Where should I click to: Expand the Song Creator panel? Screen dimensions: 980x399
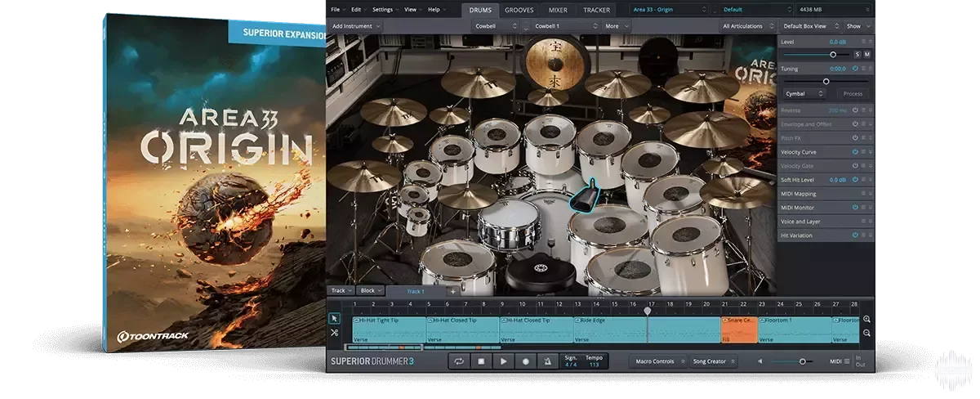click(715, 361)
